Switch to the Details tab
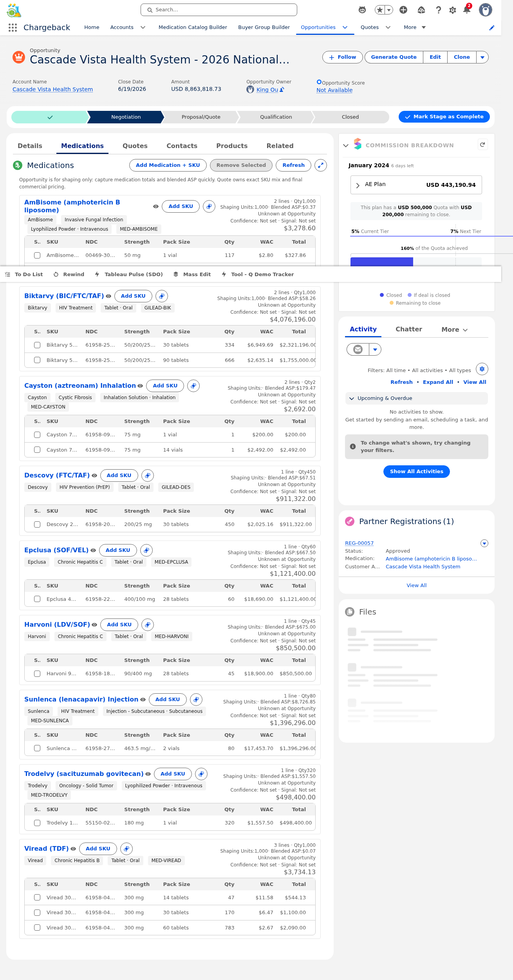 pos(30,146)
